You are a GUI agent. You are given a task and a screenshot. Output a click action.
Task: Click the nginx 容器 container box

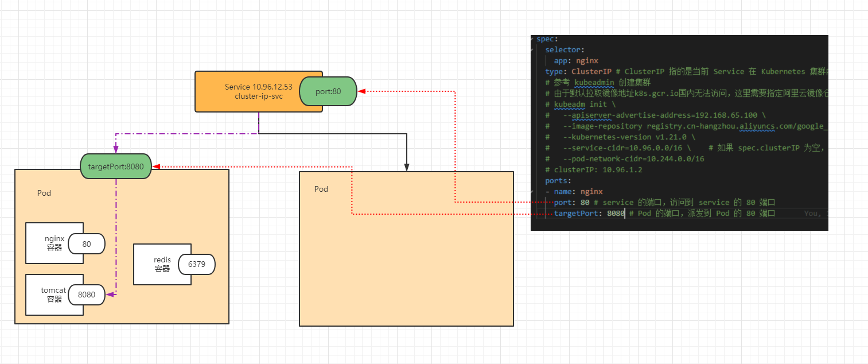click(x=55, y=243)
